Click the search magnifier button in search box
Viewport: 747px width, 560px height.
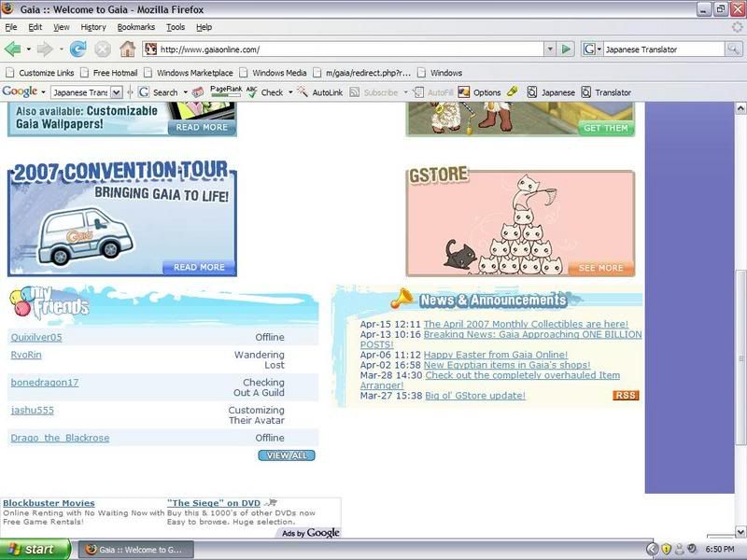733,49
